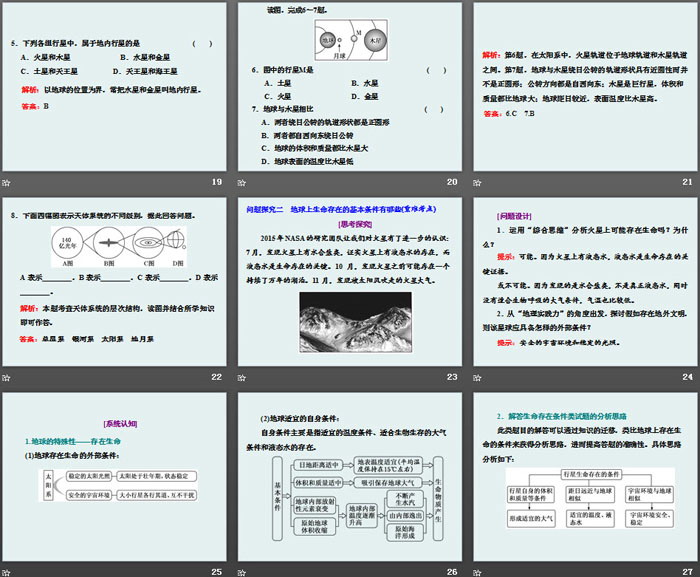700x577 pixels.
Task: Click slide number 21 label
Action: click(x=688, y=182)
